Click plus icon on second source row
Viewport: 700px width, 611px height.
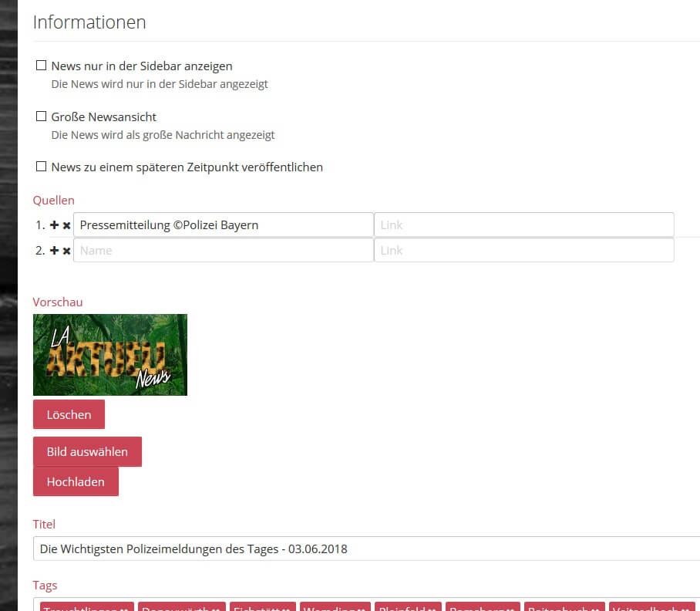click(54, 250)
